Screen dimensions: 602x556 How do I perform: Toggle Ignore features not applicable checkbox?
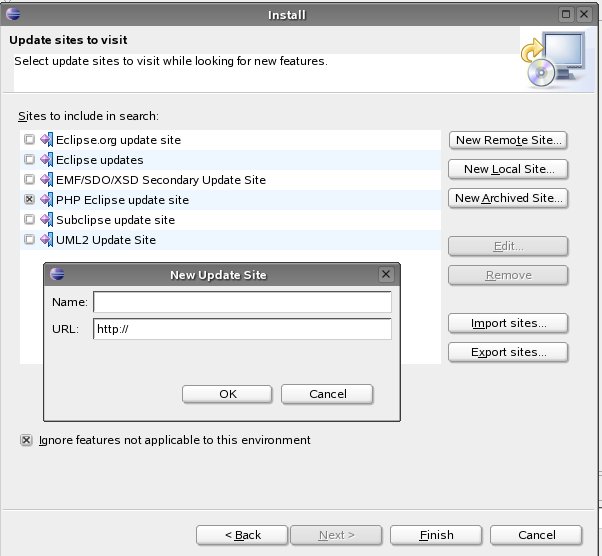(26, 440)
